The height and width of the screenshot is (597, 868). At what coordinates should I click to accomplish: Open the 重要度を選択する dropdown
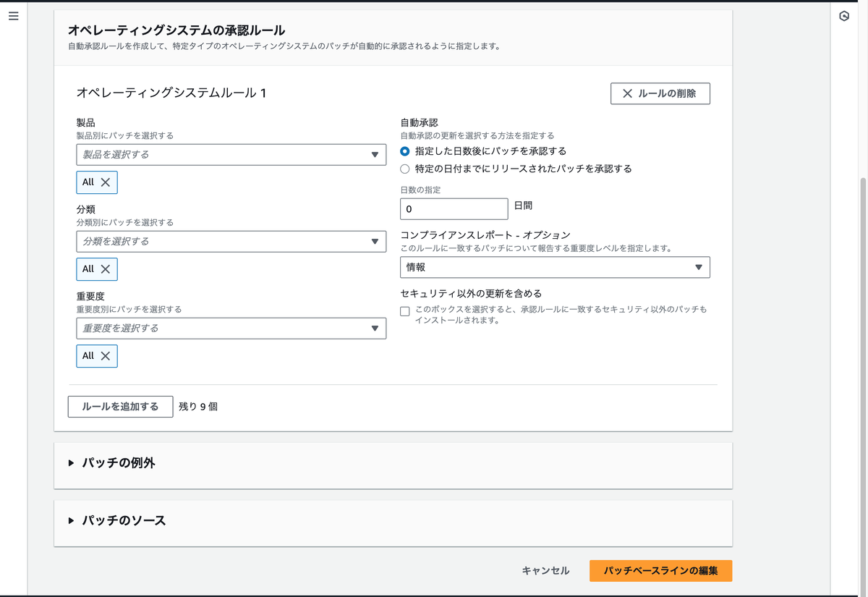click(x=231, y=329)
